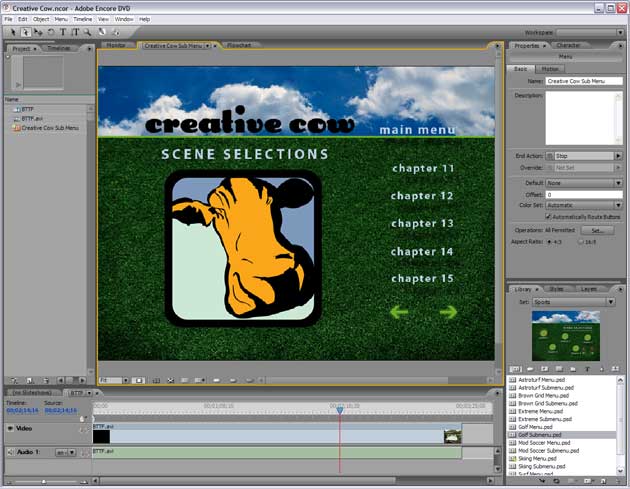Click the green left arrow button

[399, 312]
